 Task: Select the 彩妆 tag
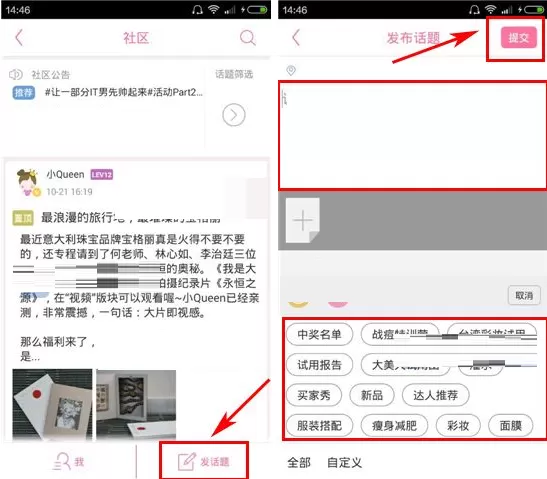click(458, 426)
